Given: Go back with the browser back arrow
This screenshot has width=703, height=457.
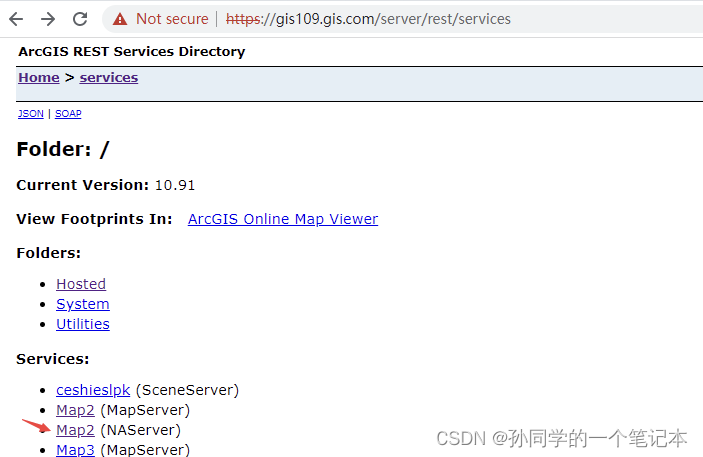Looking at the screenshot, I should tap(16, 19).
